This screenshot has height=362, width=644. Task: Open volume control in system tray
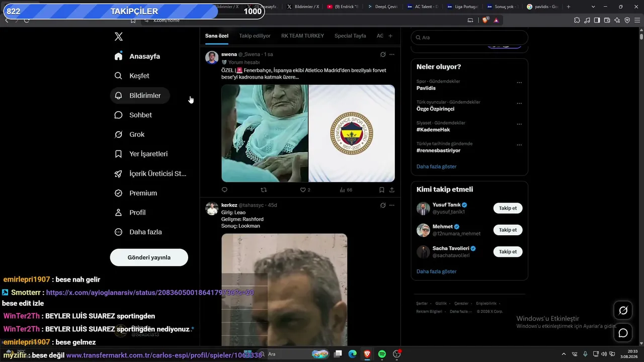(604, 354)
